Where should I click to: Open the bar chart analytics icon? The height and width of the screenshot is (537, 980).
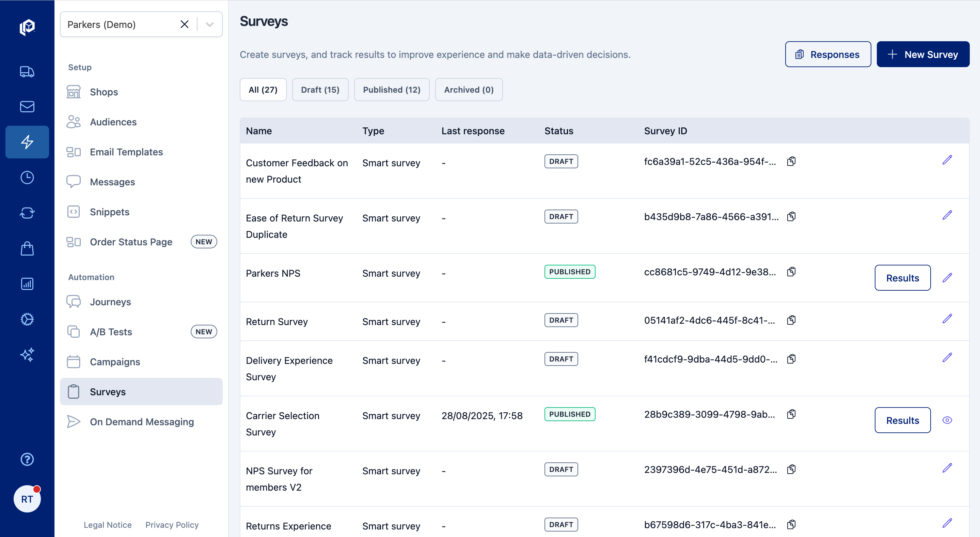click(x=27, y=283)
